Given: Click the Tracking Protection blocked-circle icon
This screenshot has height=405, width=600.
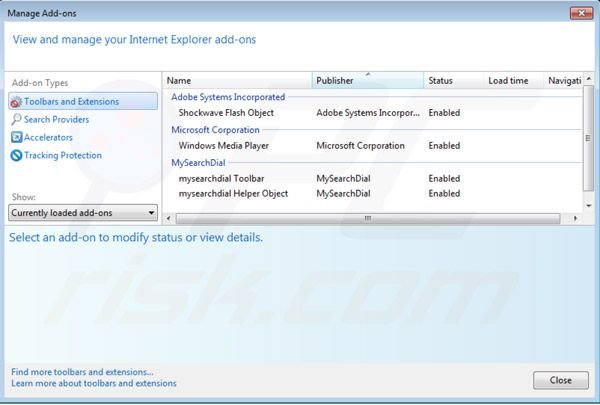Looking at the screenshot, I should click(16, 155).
